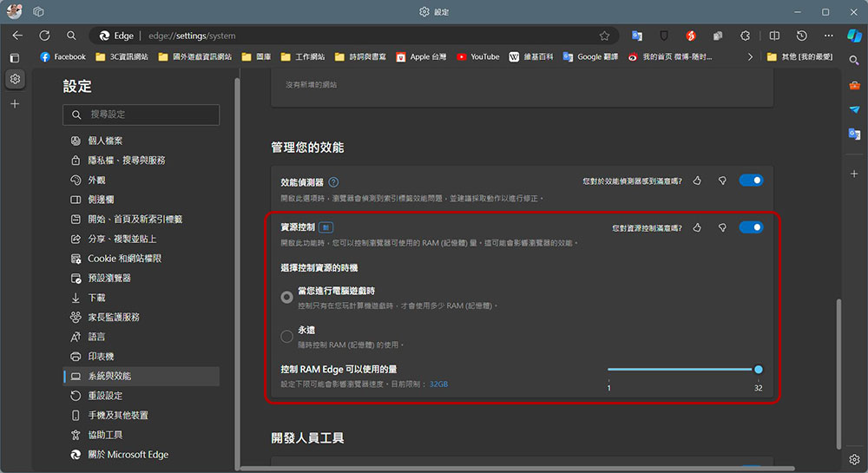Open the Facebook bookmark
Screen dimensions: 868x473
tap(63, 57)
